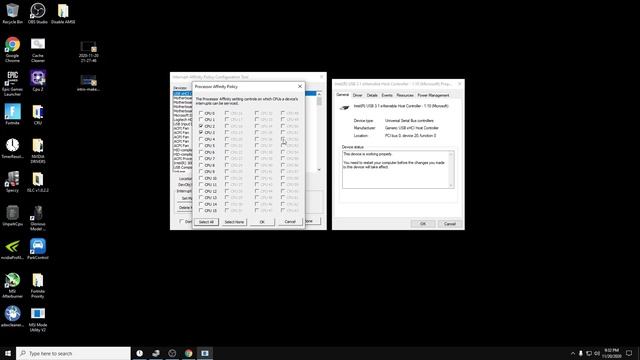This screenshot has width=640, height=360.
Task: Show hidden system tray icons chevron
Action: click(x=573, y=353)
